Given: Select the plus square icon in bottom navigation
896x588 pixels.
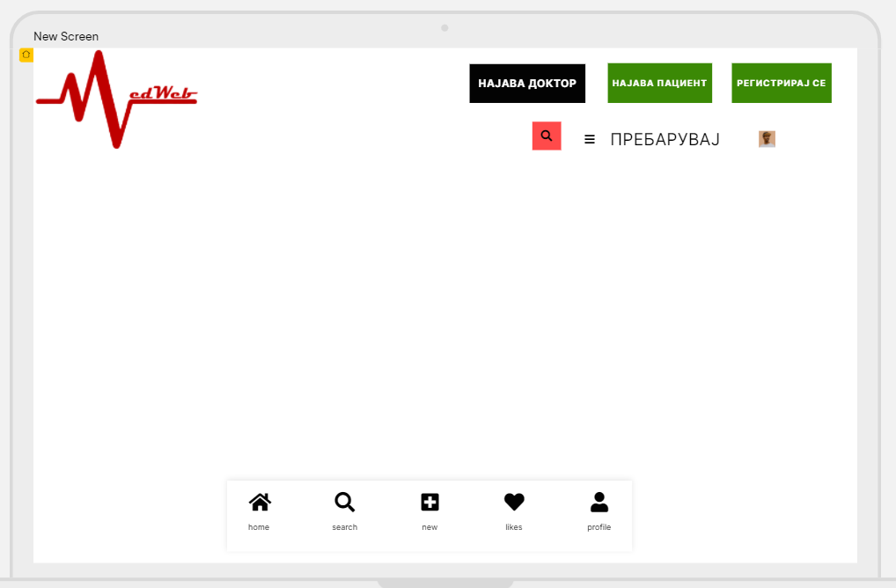Looking at the screenshot, I should [x=430, y=503].
